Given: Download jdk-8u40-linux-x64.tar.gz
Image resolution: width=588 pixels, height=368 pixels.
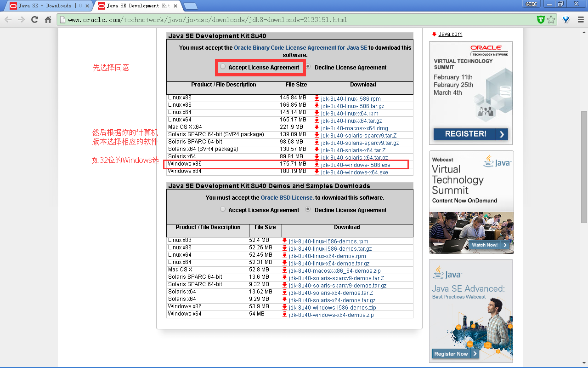Looking at the screenshot, I should click(351, 121).
